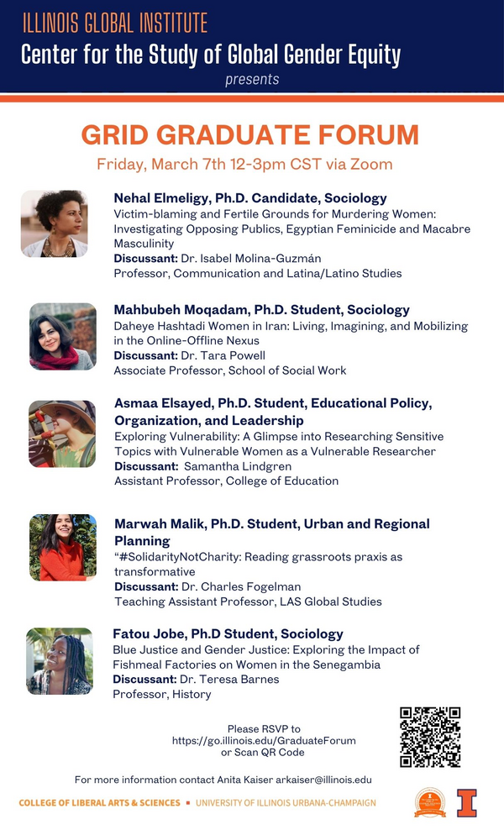Select Nehal Elmeligy's name heading
The image size is (504, 830).
pos(250,198)
